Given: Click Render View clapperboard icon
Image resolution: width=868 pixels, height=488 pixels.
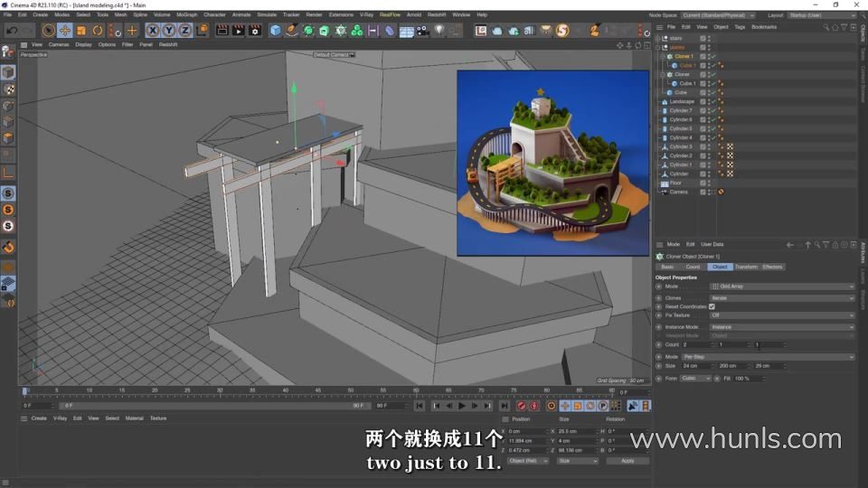Looking at the screenshot, I should point(222,31).
